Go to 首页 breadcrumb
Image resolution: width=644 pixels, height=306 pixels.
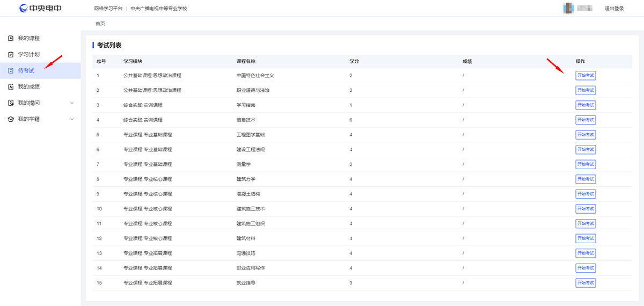[100, 24]
